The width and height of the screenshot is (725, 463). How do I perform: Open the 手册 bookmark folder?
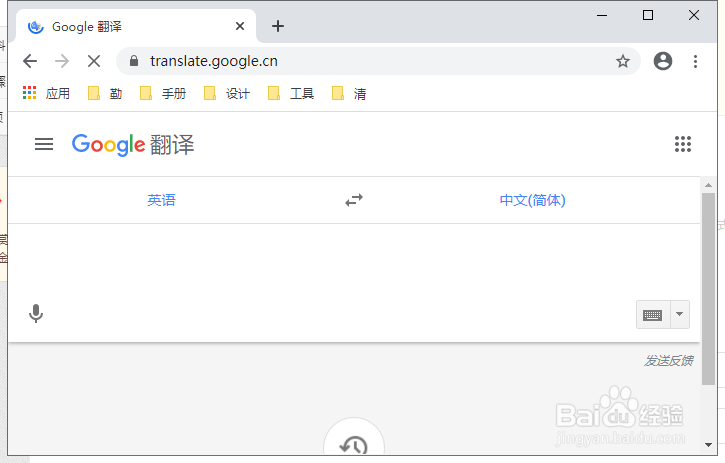point(163,93)
